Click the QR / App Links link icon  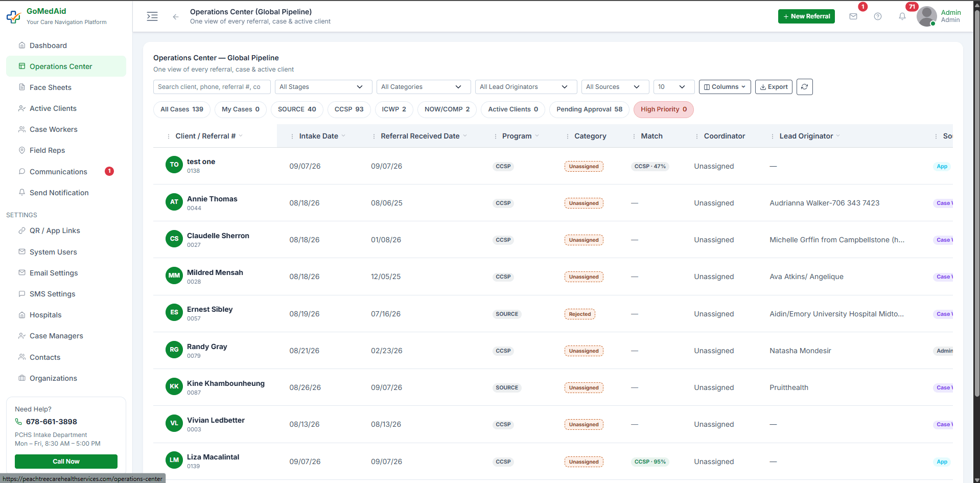pyautogui.click(x=22, y=231)
